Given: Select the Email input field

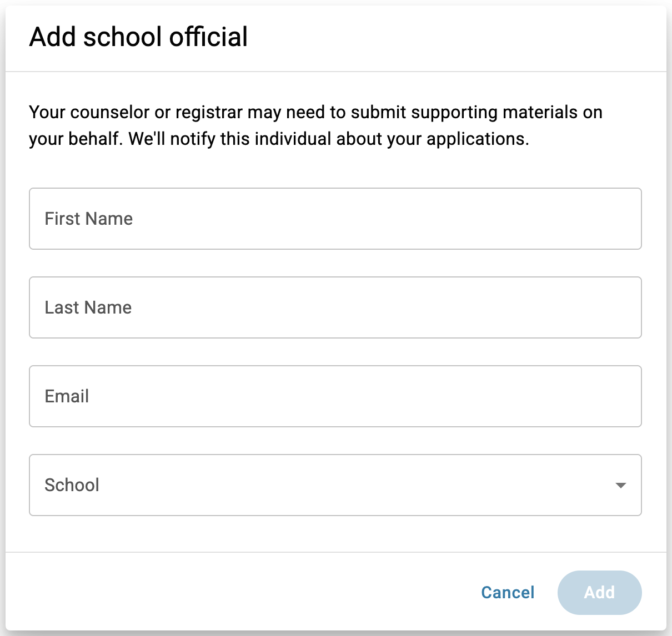Looking at the screenshot, I should point(335,396).
